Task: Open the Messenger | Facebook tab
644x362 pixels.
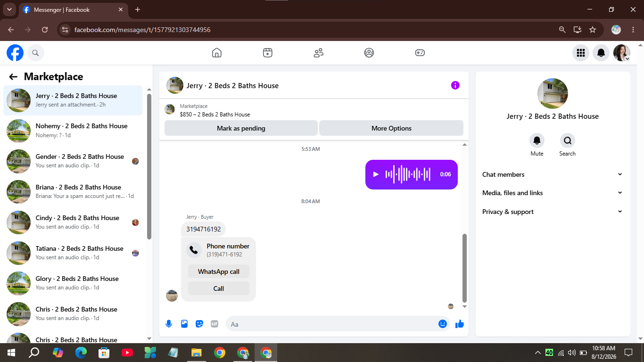Action: click(x=74, y=9)
